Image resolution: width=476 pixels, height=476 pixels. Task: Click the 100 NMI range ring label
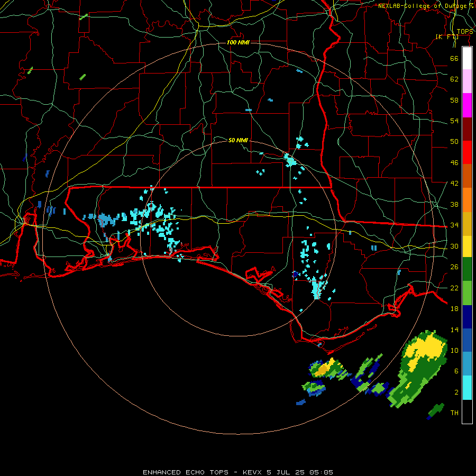(238, 42)
